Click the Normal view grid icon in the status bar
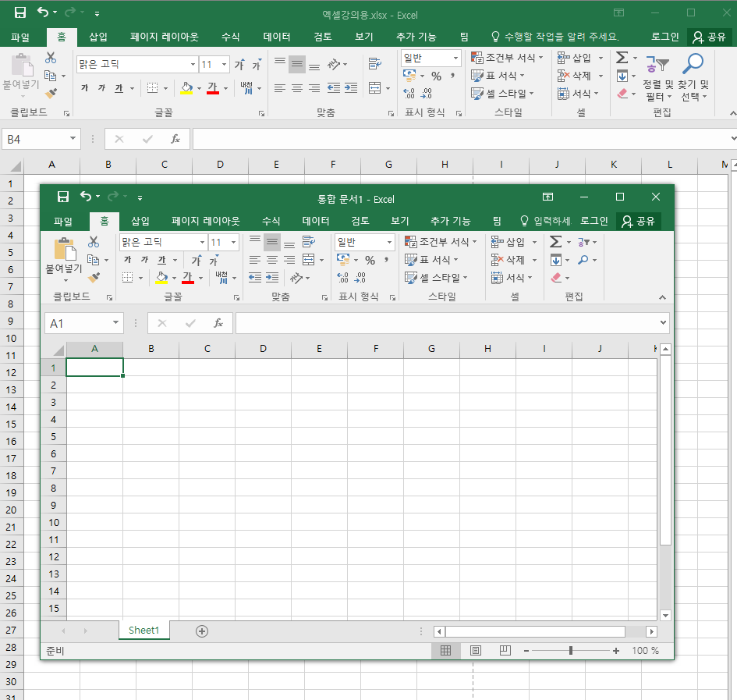 (x=445, y=650)
